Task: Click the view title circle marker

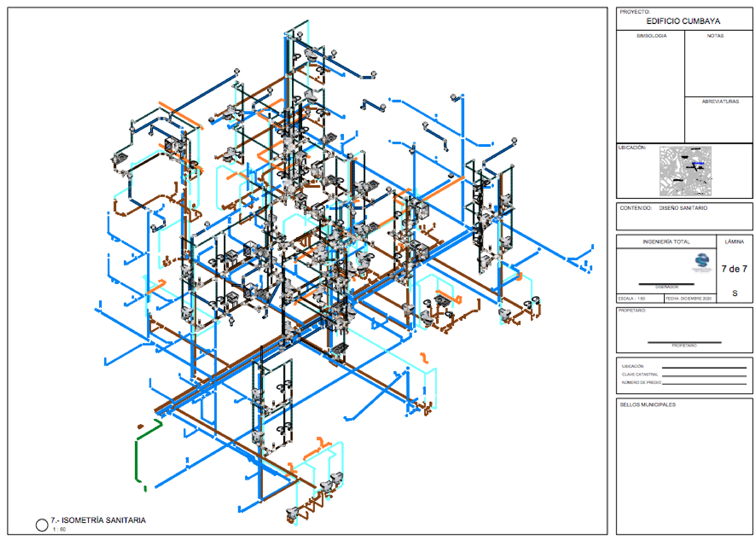Action: [42, 525]
